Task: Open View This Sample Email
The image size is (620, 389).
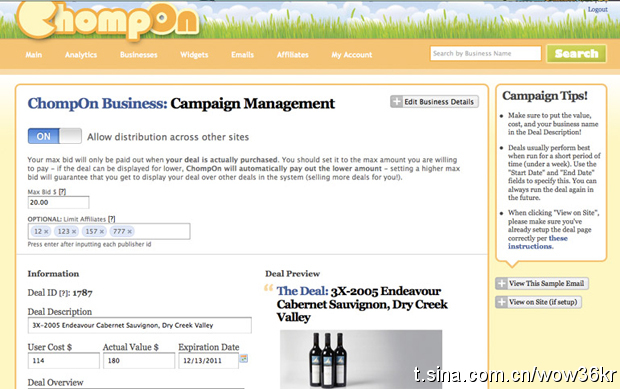Action: [542, 283]
